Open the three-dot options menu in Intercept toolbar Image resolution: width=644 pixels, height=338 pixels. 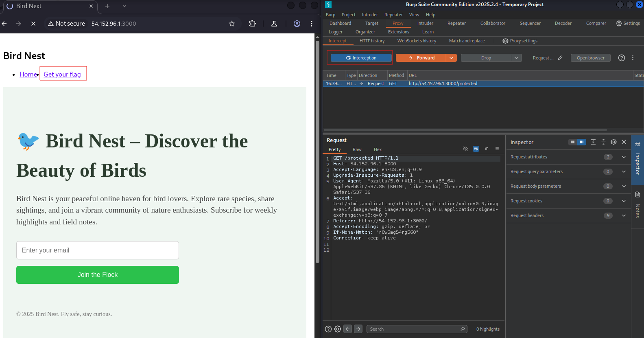coord(633,58)
